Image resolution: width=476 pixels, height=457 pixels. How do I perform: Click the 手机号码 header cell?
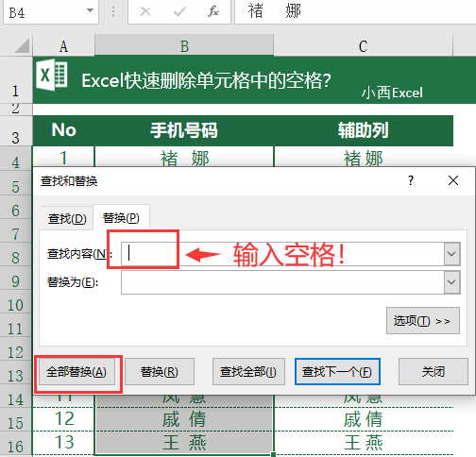point(184,130)
